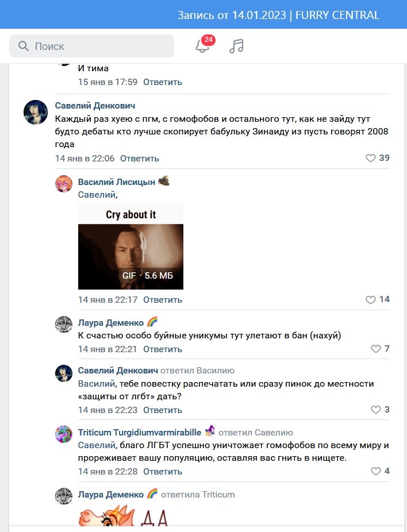Image resolution: width=407 pixels, height=532 pixels.
Task: Click Ответить under the 22:28 comment
Action: pyautogui.click(x=163, y=472)
